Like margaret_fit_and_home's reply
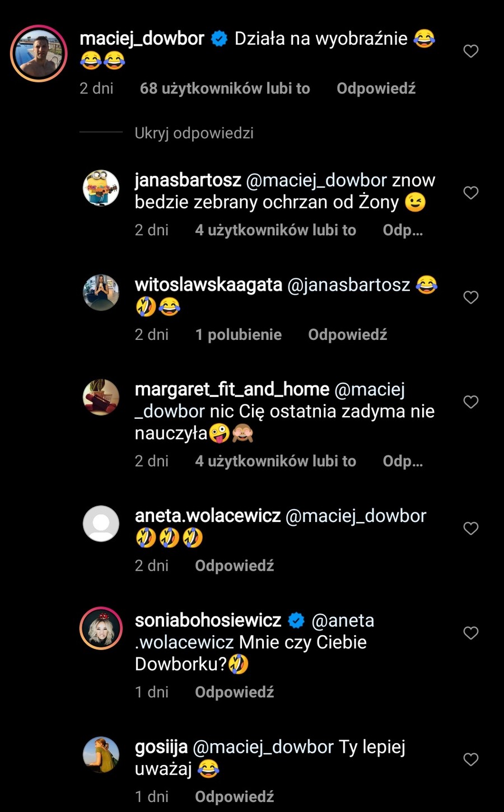Viewport: 504px width, 812px height. click(x=471, y=402)
